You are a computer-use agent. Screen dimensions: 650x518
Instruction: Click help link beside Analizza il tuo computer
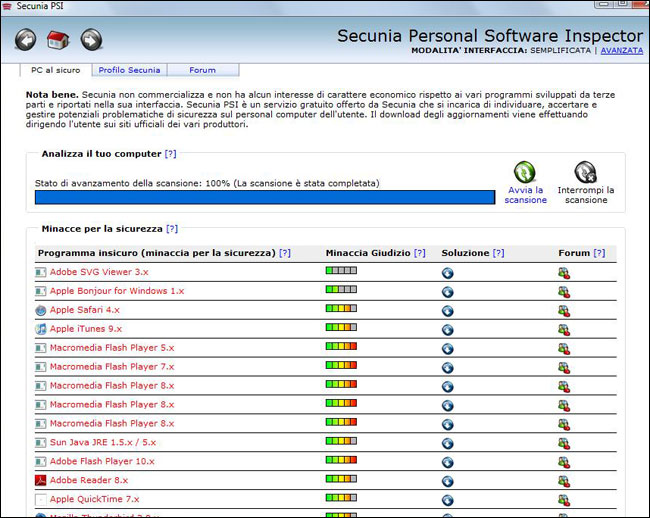coord(170,154)
